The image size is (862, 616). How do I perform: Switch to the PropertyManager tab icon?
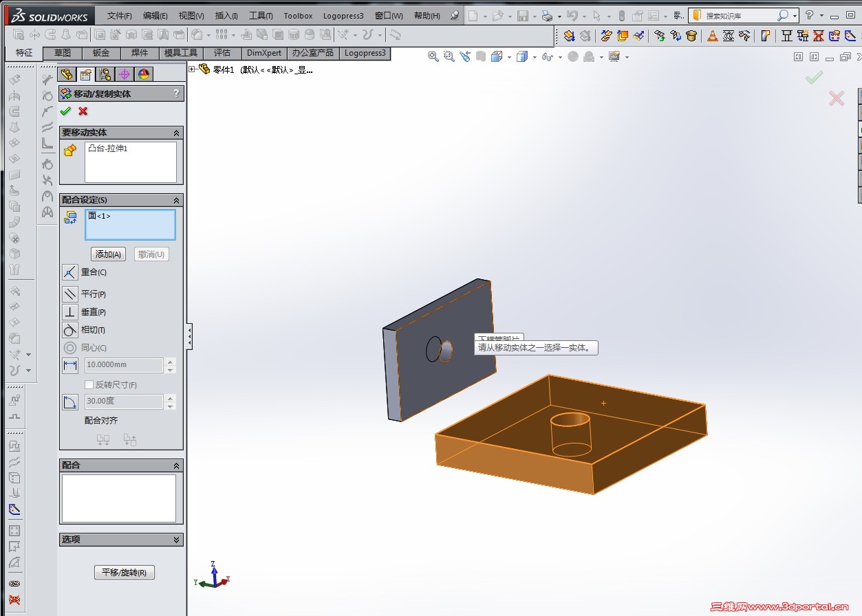(x=85, y=74)
